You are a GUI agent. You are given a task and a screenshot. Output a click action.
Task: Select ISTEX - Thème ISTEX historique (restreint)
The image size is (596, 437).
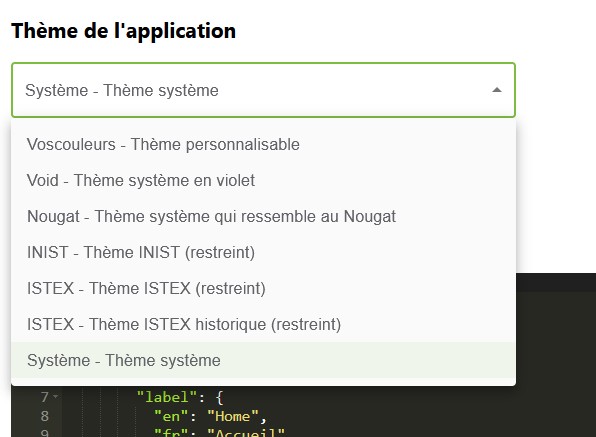[x=263, y=324]
